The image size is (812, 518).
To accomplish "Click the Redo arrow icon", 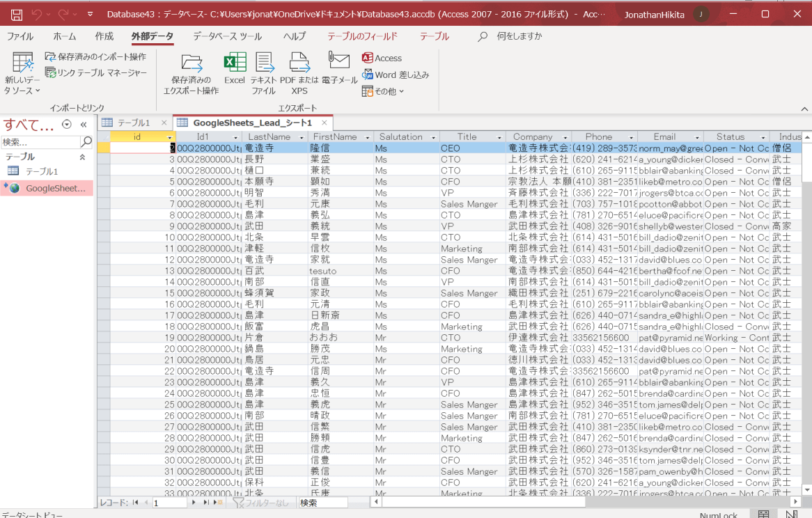I will coord(63,15).
